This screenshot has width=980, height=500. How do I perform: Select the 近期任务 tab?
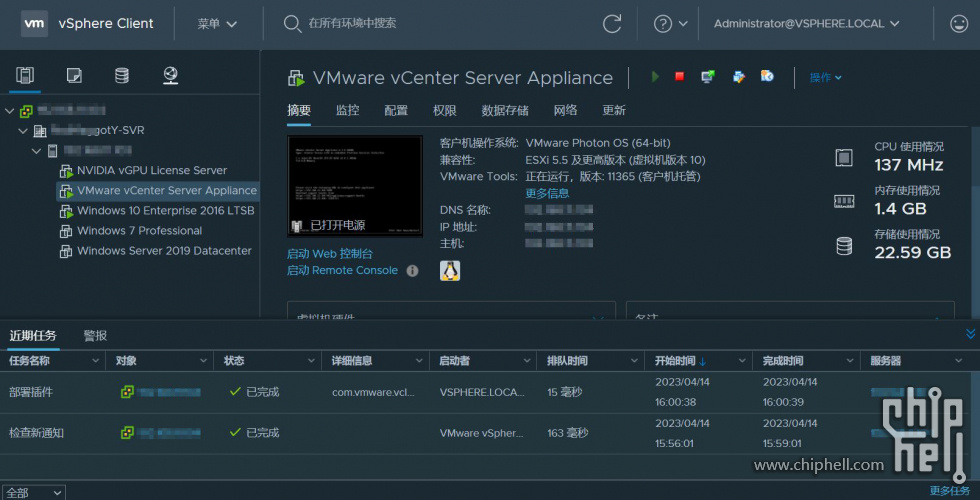click(32, 336)
